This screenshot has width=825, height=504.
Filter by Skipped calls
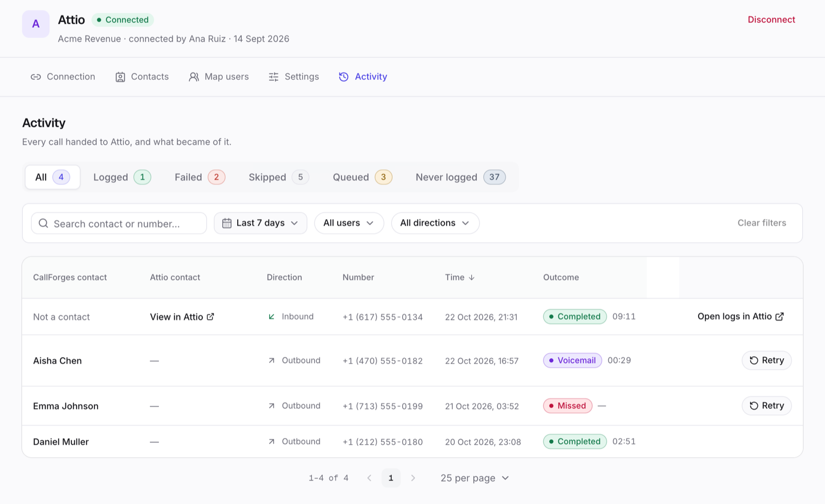[x=278, y=177]
